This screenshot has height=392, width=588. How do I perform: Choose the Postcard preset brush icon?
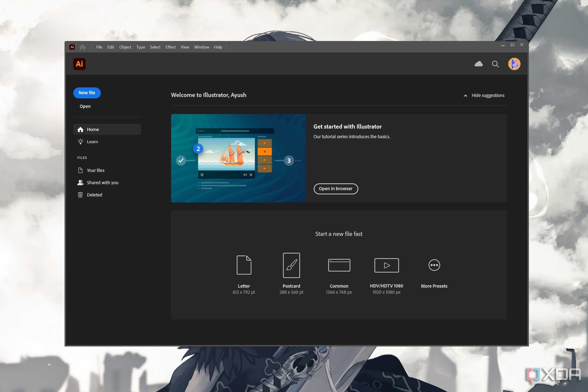pyautogui.click(x=291, y=265)
